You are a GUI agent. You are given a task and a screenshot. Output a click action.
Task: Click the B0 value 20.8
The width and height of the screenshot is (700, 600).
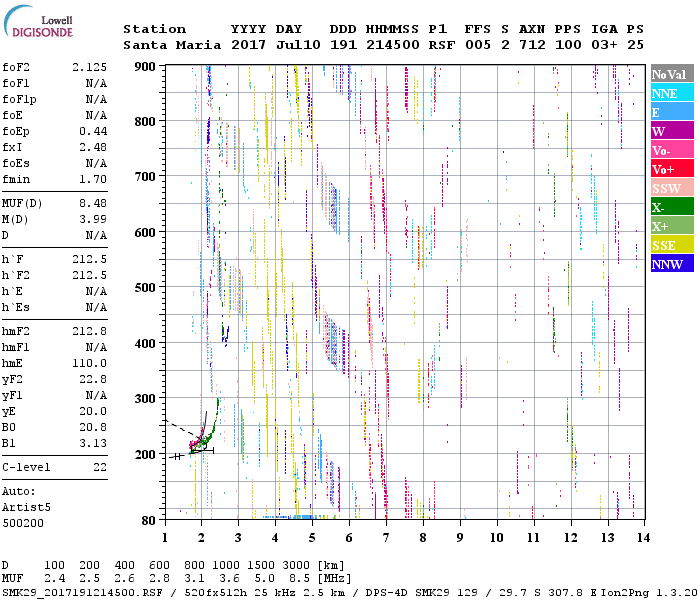(x=93, y=427)
